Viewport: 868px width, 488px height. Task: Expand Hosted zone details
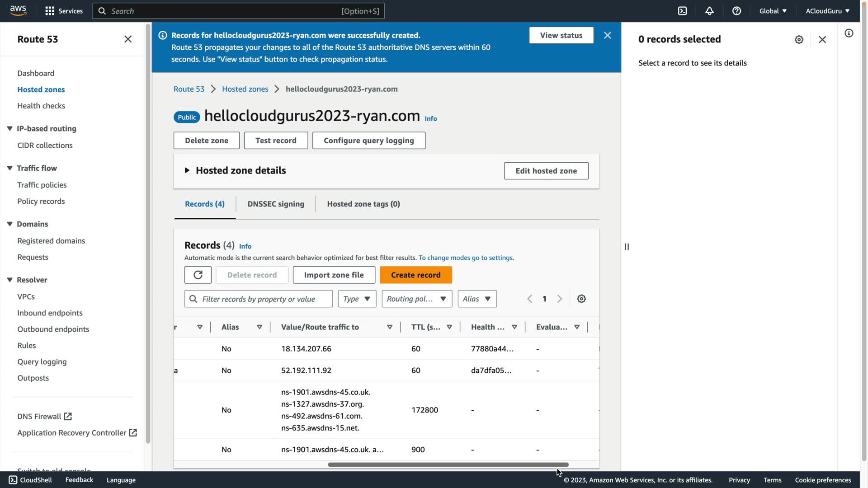(187, 170)
